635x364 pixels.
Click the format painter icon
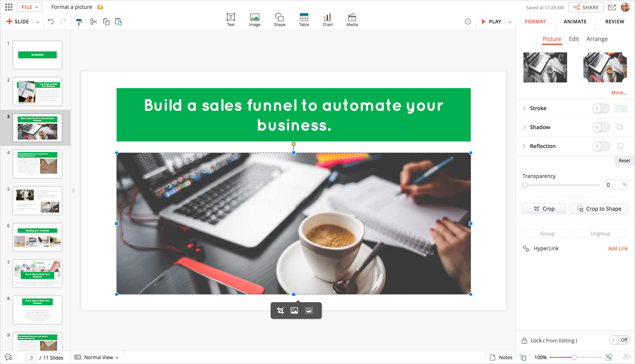click(x=79, y=22)
